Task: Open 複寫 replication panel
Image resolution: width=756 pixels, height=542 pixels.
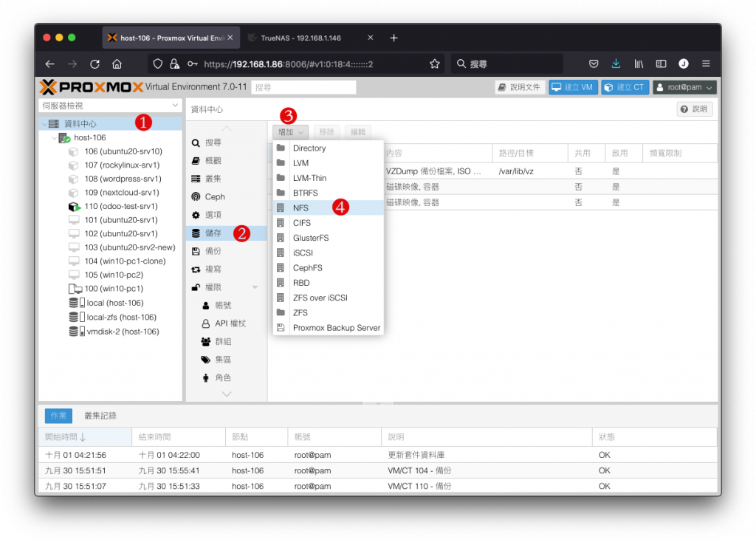Action: pyautogui.click(x=226, y=269)
